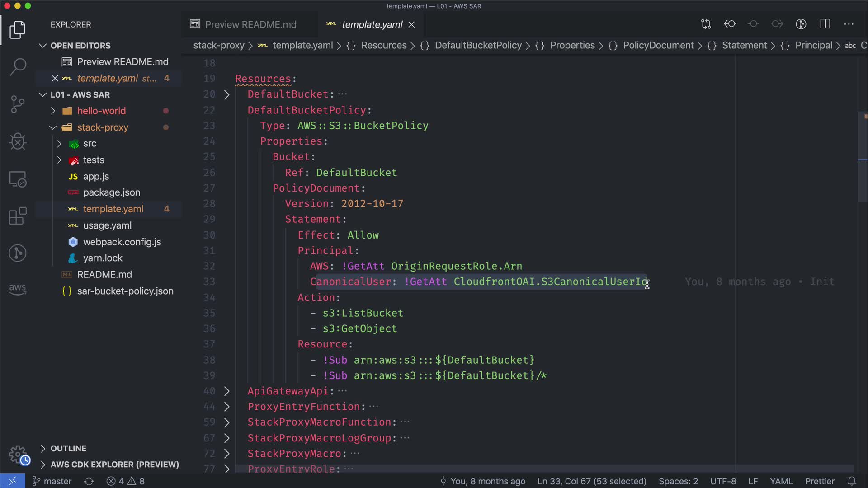Click the errors and warnings count

point(126,481)
